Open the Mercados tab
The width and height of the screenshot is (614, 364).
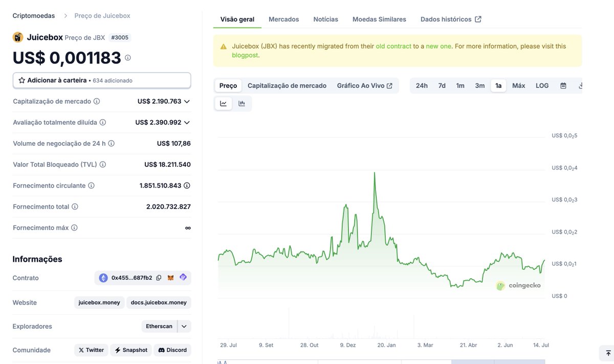(284, 19)
